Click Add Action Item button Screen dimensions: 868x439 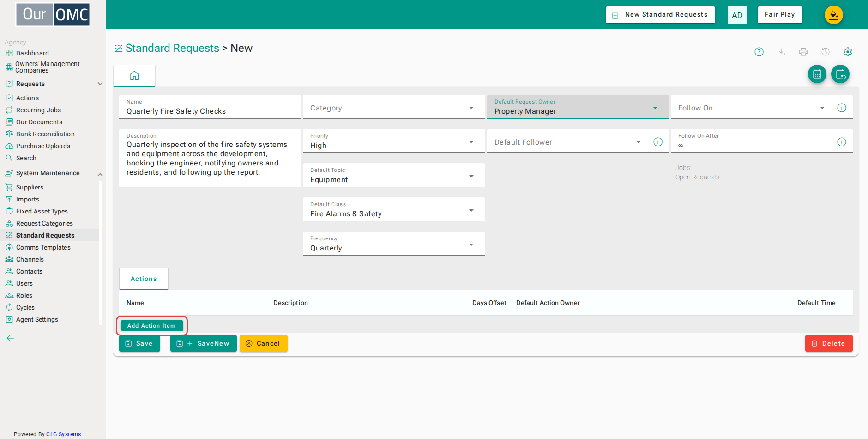(x=151, y=326)
